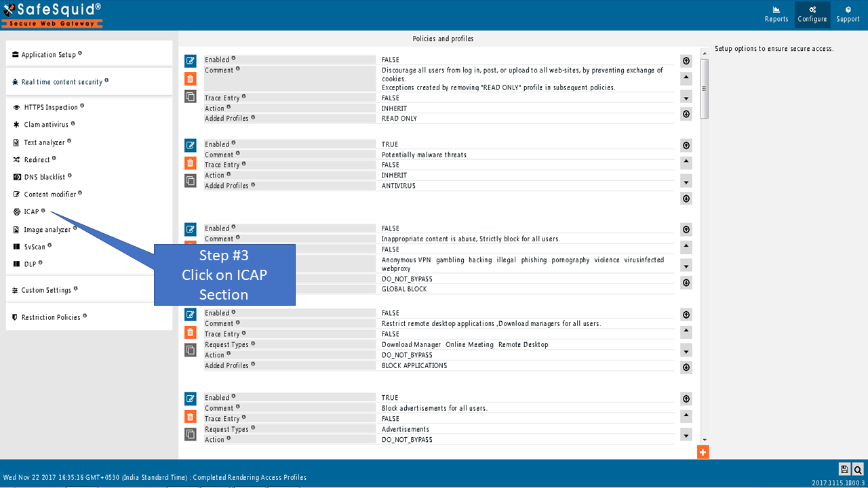
Task: Move the READ ONLY entry to top
Action: (x=686, y=61)
